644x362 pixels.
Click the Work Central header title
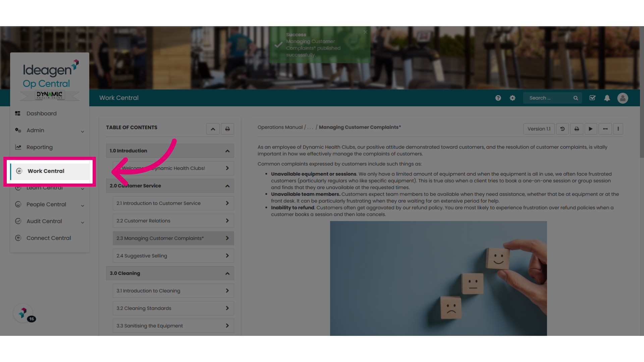tap(119, 98)
